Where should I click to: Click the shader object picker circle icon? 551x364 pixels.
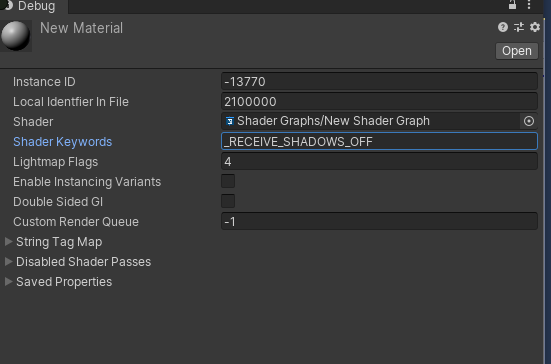[529, 121]
